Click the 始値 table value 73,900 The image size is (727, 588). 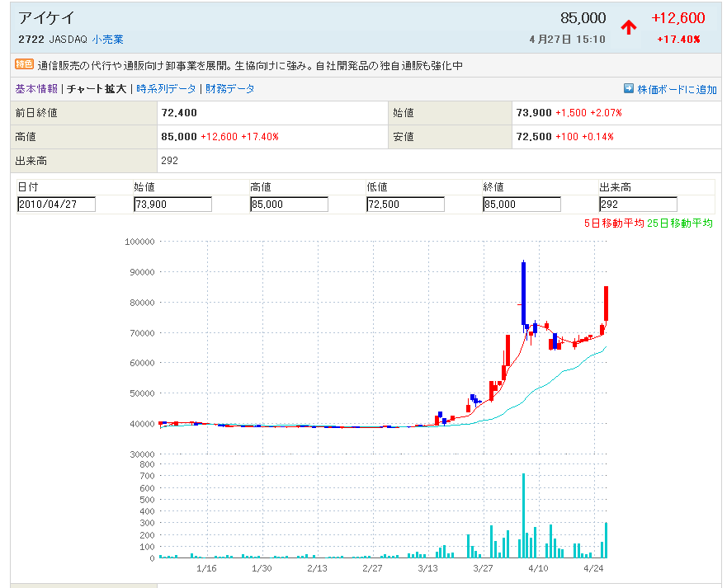[534, 113]
